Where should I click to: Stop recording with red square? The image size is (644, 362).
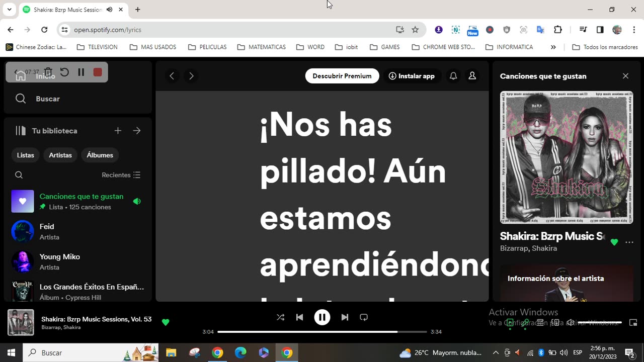(98, 72)
